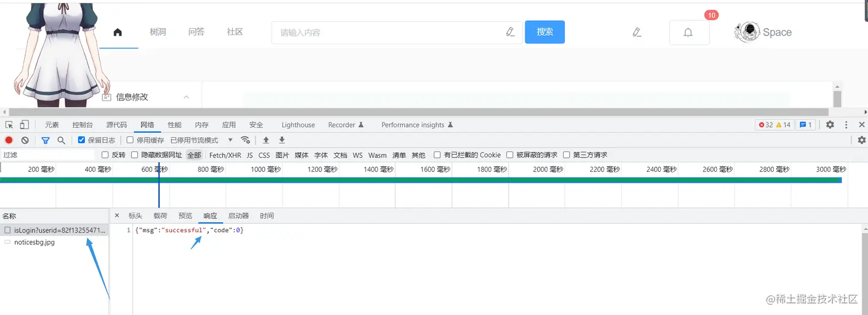Open 载荷 Payload detail tab
The image size is (868, 315).
click(160, 216)
